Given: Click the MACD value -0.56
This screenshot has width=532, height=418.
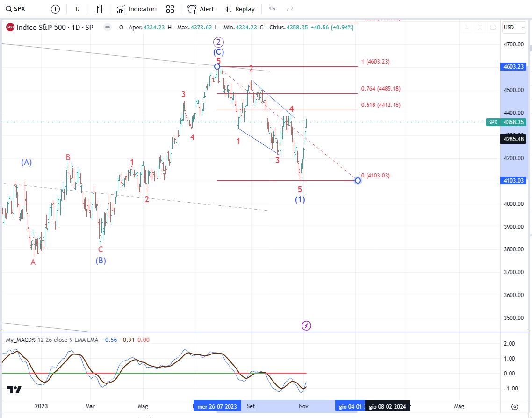Looking at the screenshot, I should coord(109,340).
